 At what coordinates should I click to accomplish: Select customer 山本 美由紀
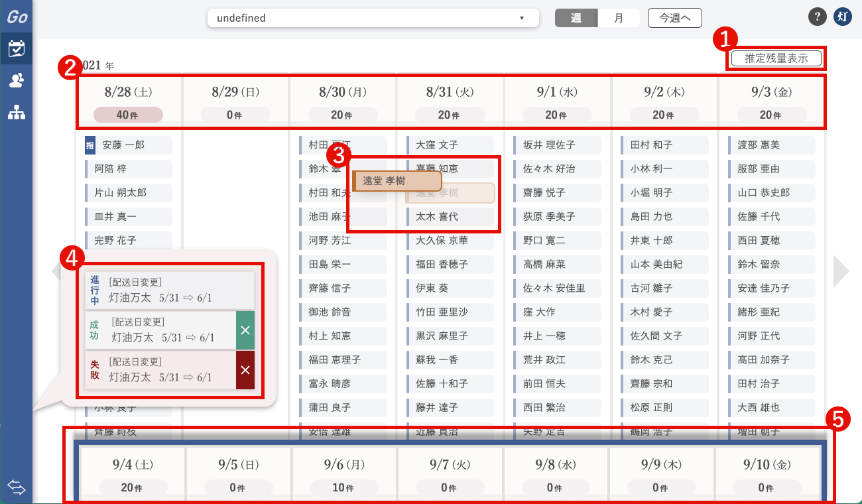click(665, 265)
